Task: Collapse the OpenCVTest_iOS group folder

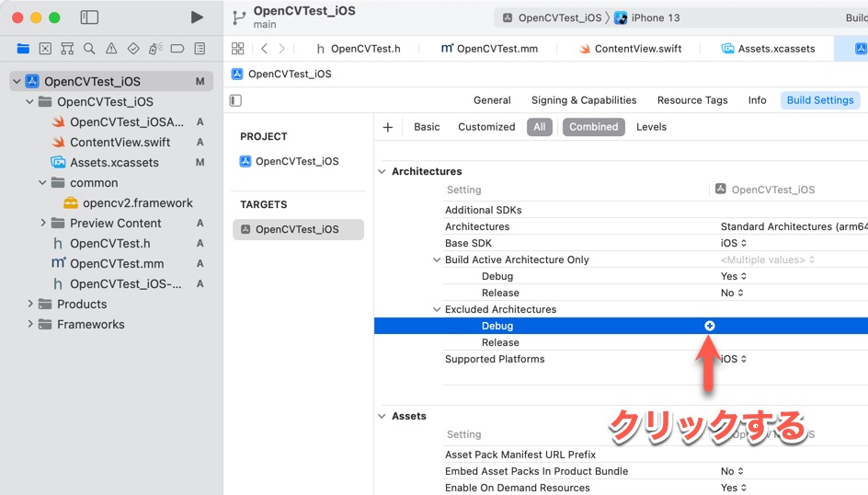Action: 29,102
